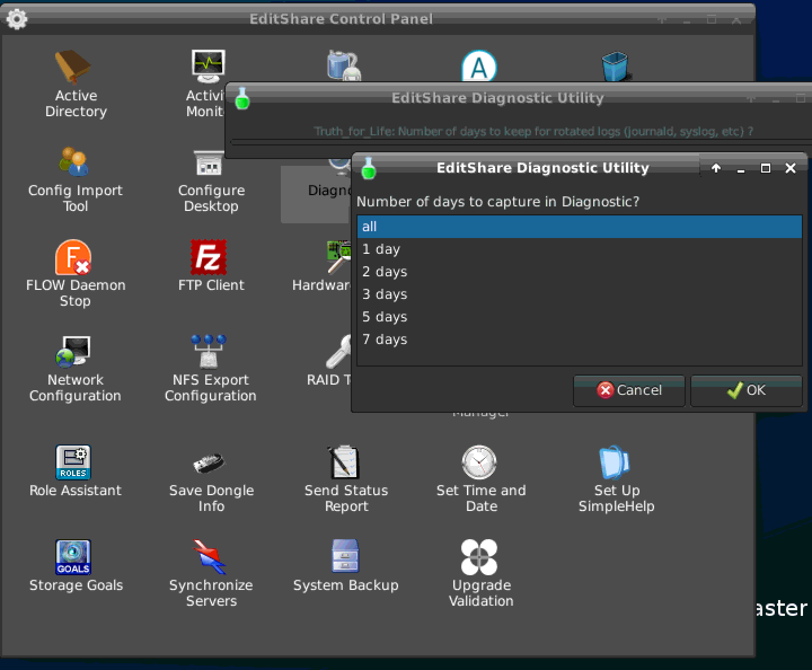Viewport: 812px width, 670px height.
Task: Open Network Configuration
Action: [75, 368]
